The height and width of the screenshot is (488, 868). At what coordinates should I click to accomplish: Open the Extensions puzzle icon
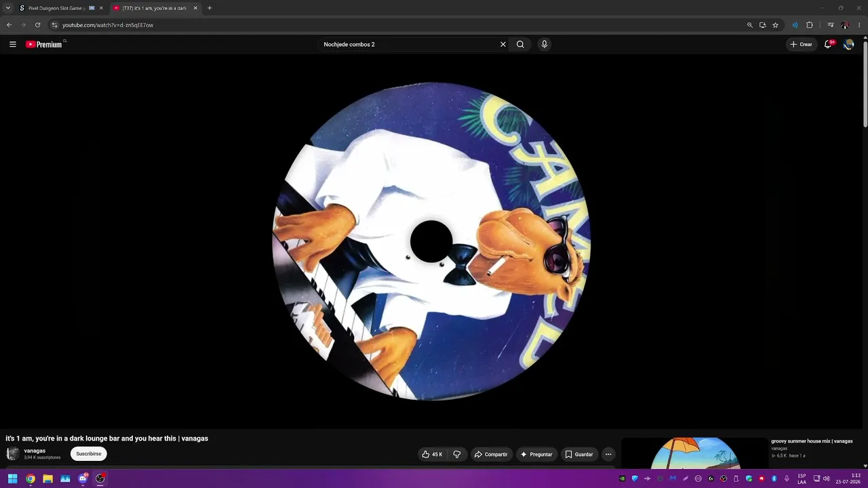(809, 25)
